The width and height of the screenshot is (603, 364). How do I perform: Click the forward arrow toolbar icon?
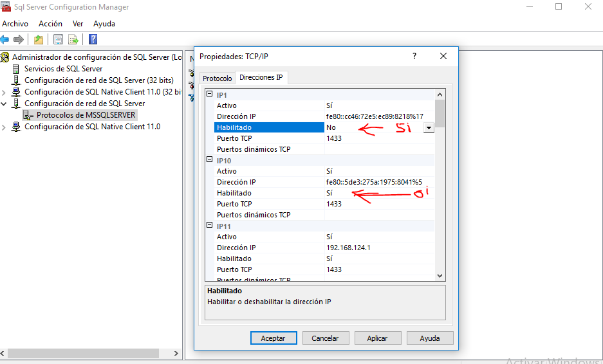pos(19,39)
